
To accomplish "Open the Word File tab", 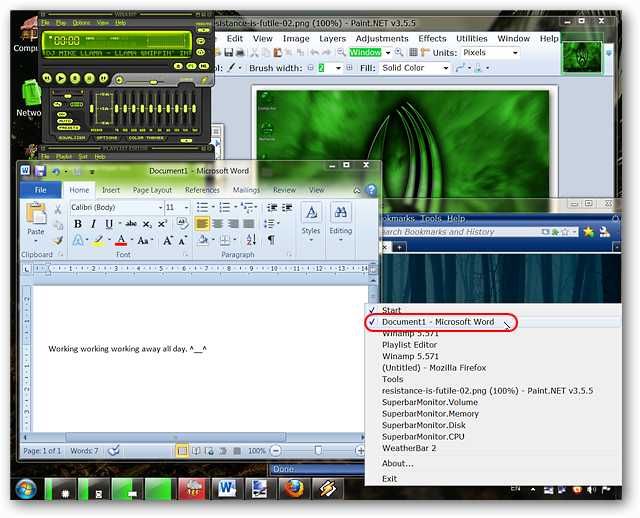I will [40, 190].
